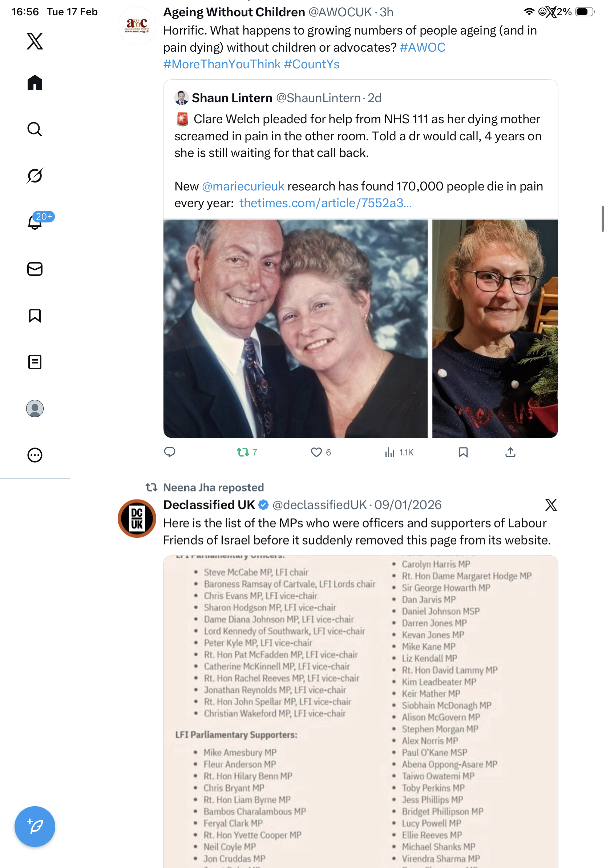Open the #MoreThanYouThink hashtag

pyautogui.click(x=222, y=64)
